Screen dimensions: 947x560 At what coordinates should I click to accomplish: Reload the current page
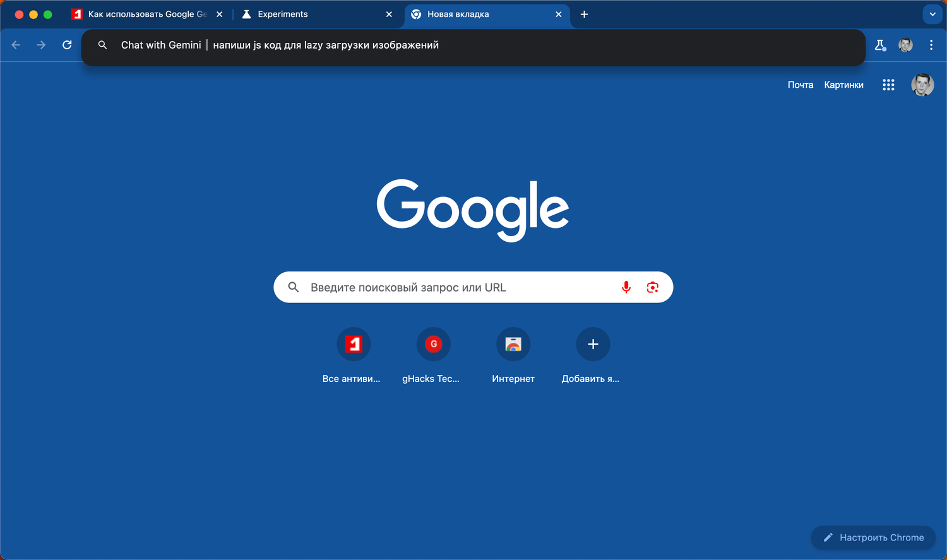point(67,45)
